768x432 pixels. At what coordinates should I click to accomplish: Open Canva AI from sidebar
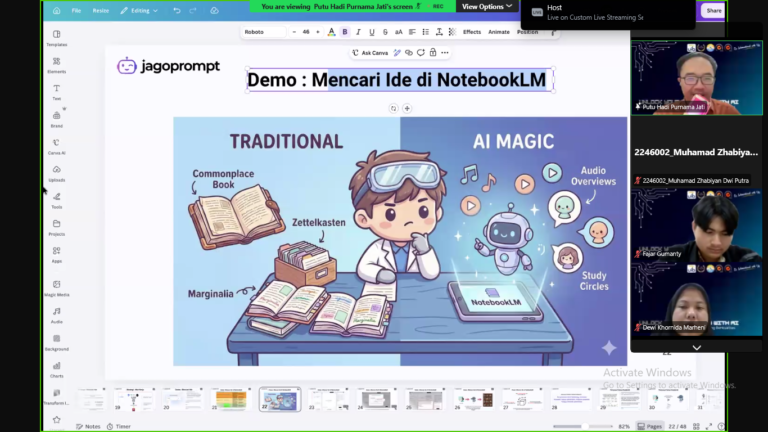click(57, 146)
